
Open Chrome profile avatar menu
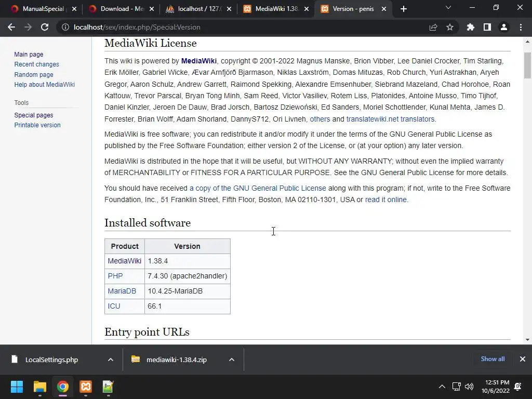504,27
